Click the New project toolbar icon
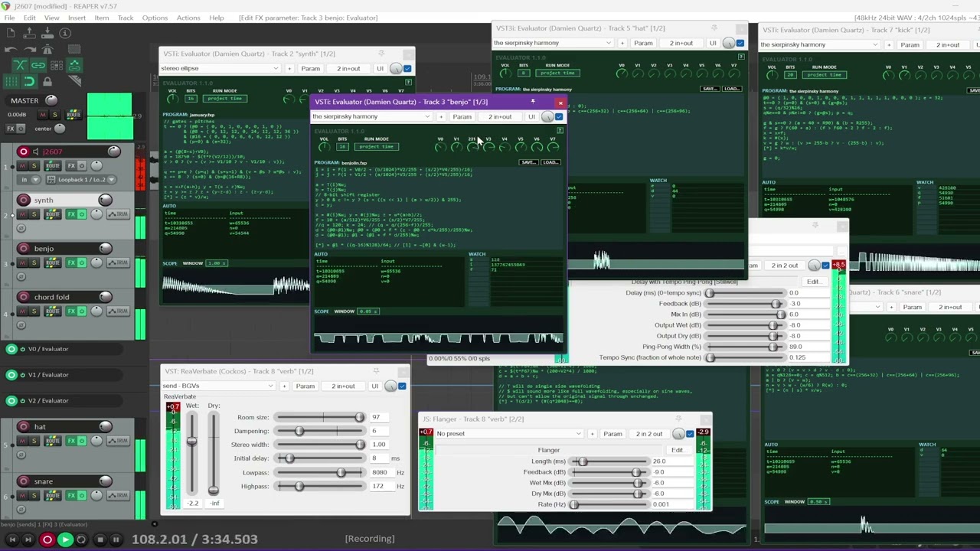The image size is (980, 551). [11, 33]
